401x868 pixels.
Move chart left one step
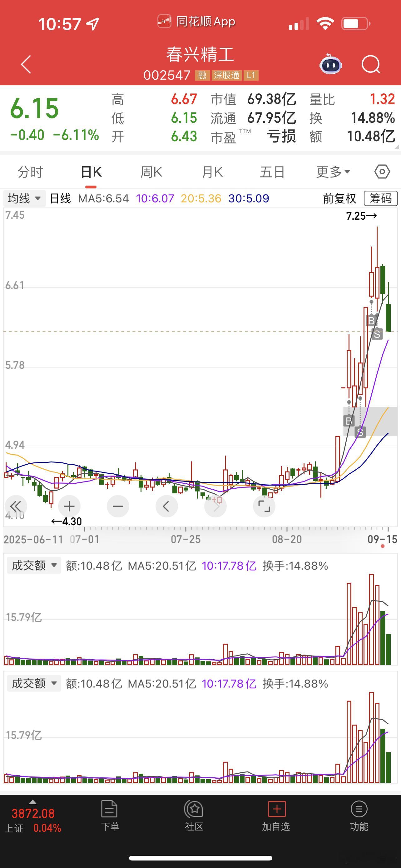coord(167,506)
